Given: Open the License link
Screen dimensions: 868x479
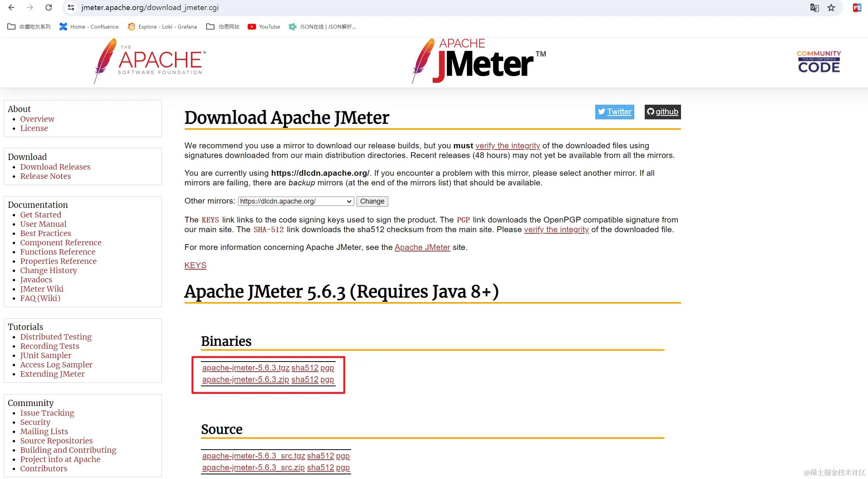Looking at the screenshot, I should pos(34,128).
